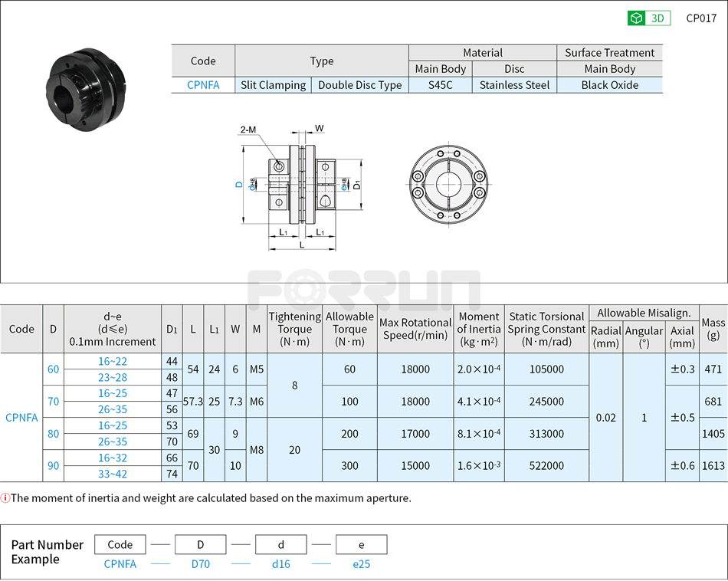Viewport: 728px width, 581px height.
Task: Click the Code box in Part Number Example
Action: click(x=120, y=545)
